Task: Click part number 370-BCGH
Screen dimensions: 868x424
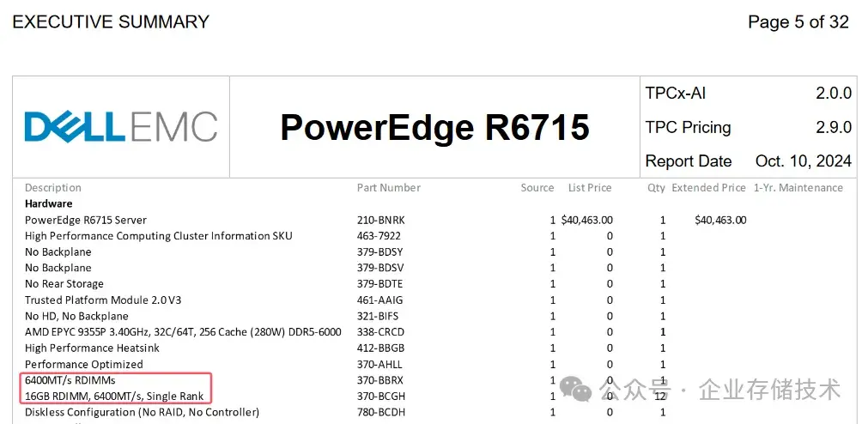Action: (x=381, y=397)
